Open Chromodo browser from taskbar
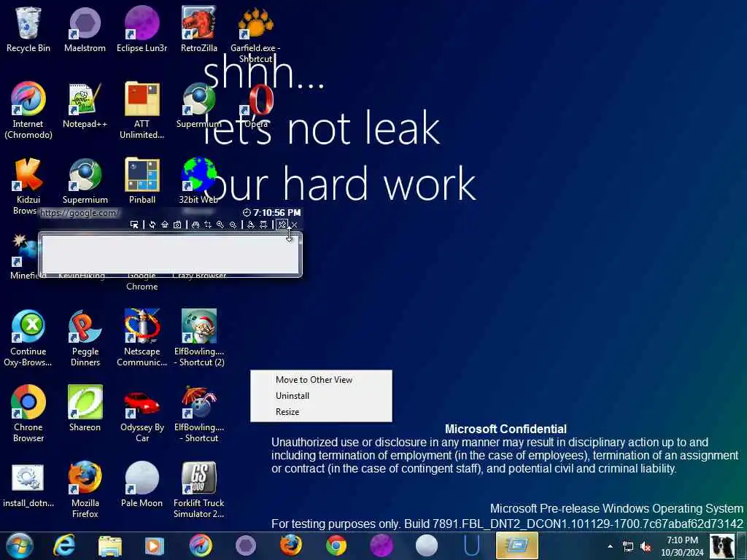This screenshot has height=560, width=747. (x=201, y=545)
